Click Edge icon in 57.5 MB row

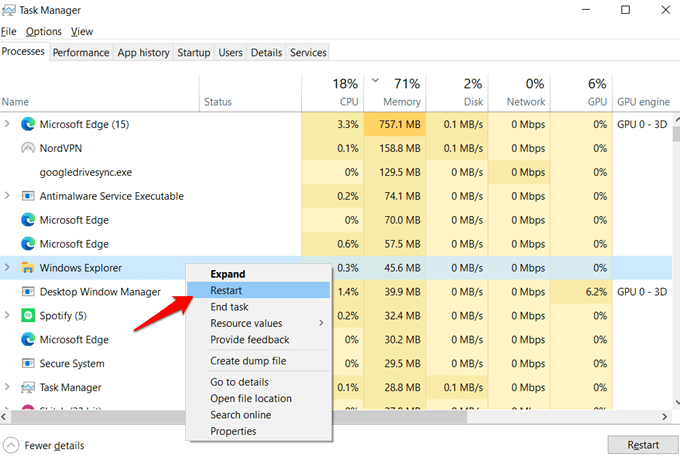click(x=28, y=244)
